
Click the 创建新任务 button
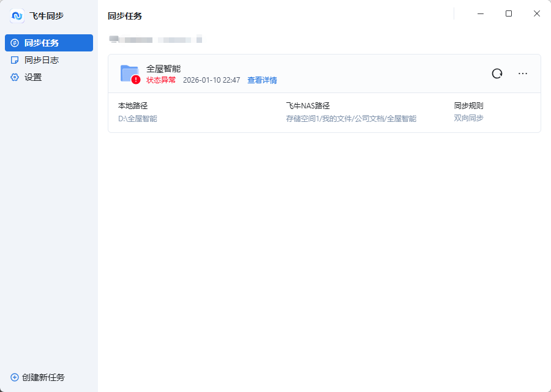click(x=38, y=377)
